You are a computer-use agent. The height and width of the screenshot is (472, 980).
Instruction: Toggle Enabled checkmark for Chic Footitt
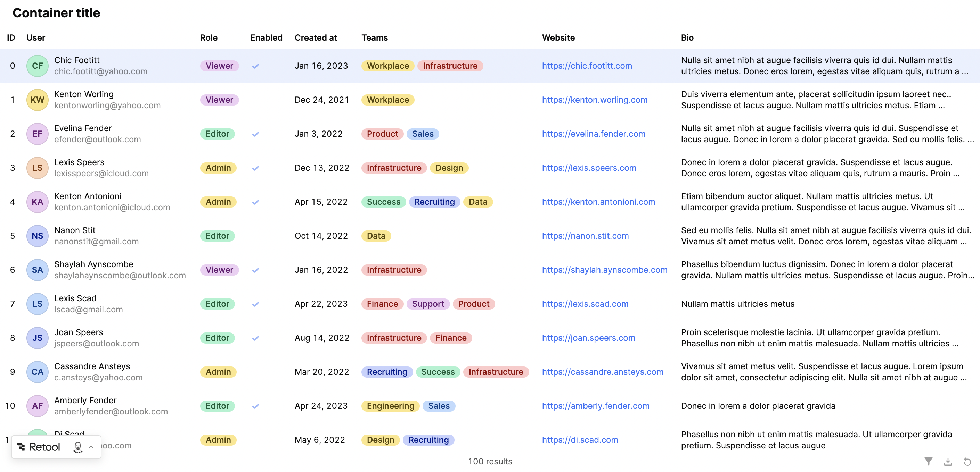point(256,66)
